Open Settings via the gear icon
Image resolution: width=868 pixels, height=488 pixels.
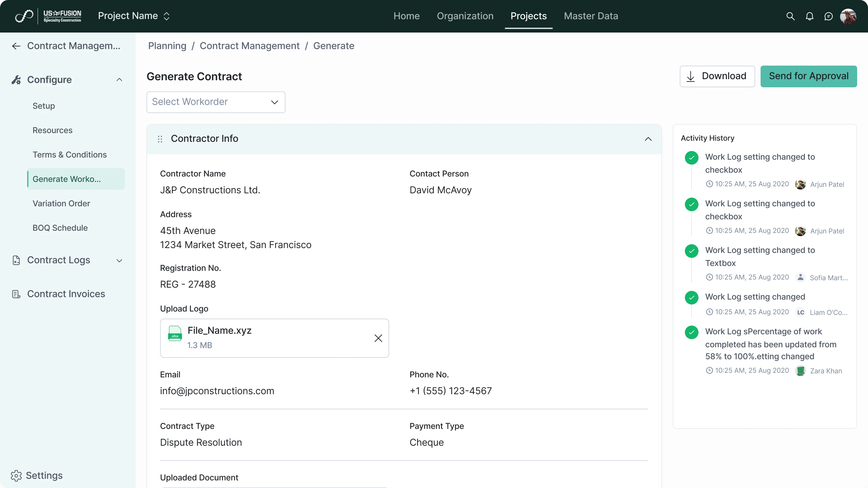tap(17, 476)
